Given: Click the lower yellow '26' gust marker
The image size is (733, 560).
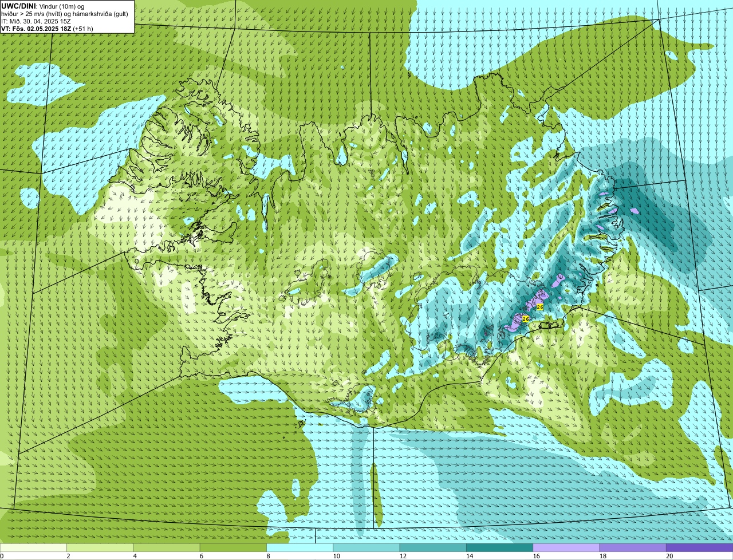Looking at the screenshot, I should click(x=526, y=318).
